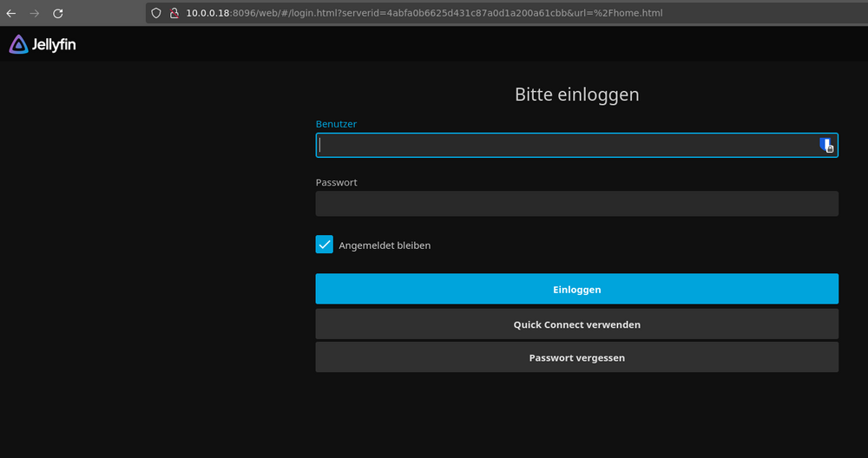Screen dimensions: 868x458
Task: Open the shield tracking protection icon
Action: [x=156, y=13]
